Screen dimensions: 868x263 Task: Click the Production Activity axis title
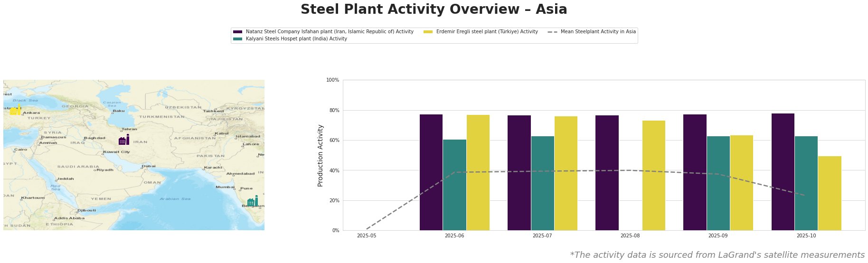click(321, 155)
